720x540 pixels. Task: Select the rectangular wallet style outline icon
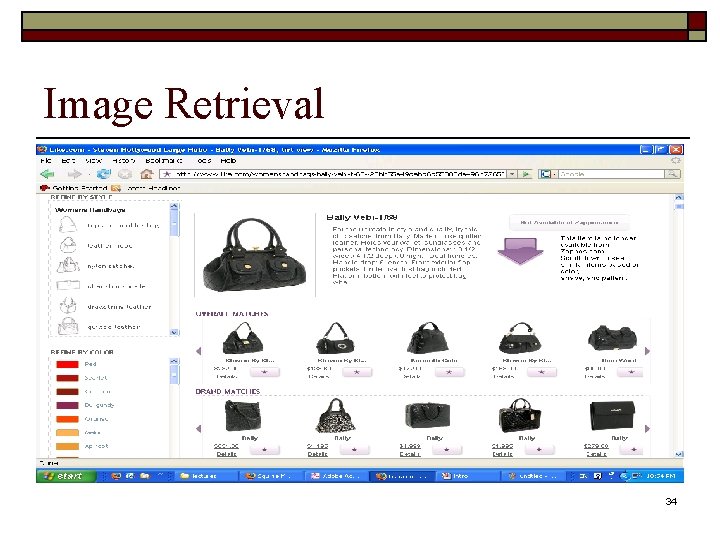(68, 285)
